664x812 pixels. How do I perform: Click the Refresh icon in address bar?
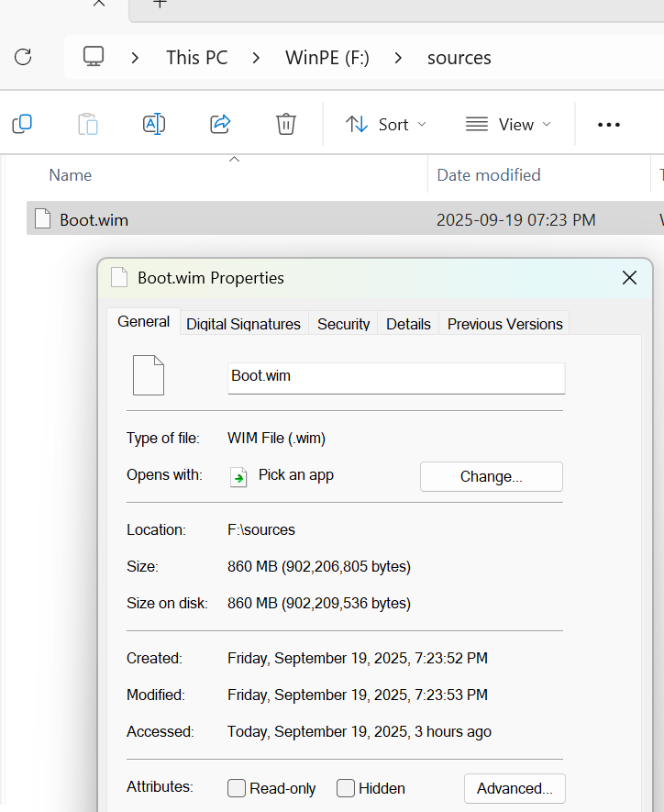point(23,57)
